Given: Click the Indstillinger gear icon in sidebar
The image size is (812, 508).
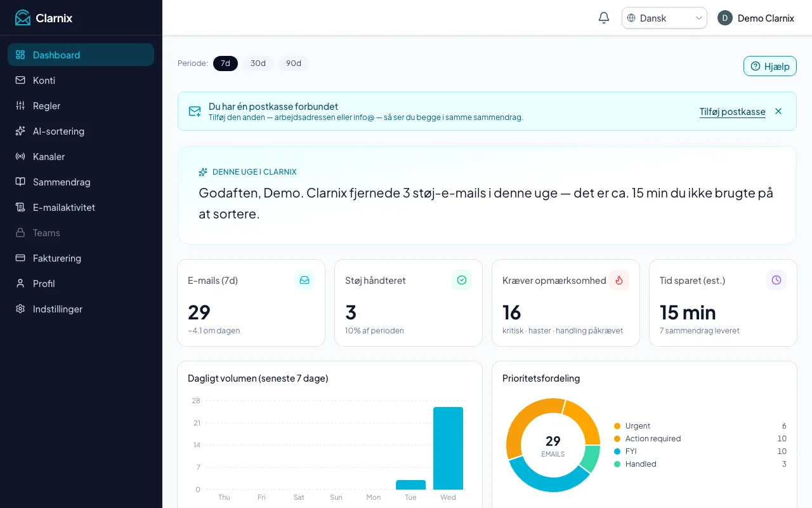Looking at the screenshot, I should point(20,309).
